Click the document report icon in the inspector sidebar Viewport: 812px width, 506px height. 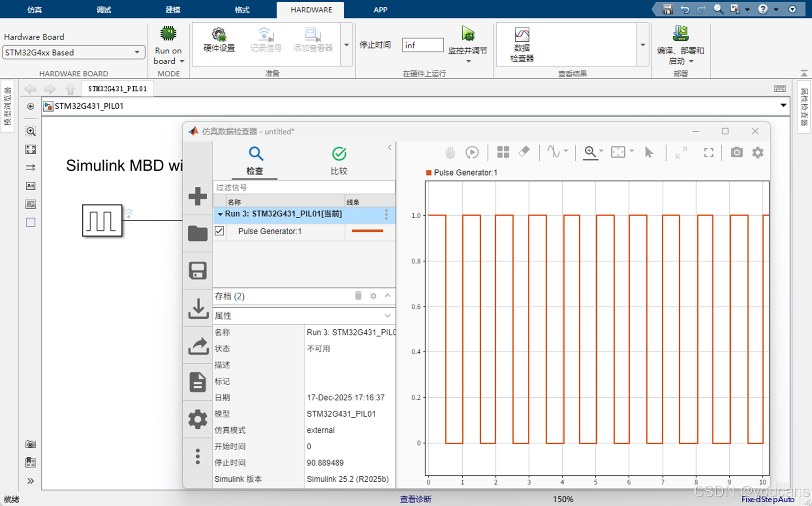click(x=198, y=382)
